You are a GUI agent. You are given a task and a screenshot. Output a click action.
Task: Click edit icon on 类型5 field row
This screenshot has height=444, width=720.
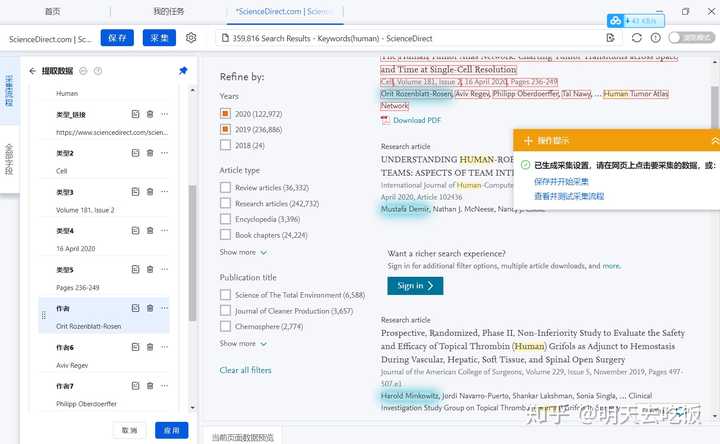tap(135, 269)
